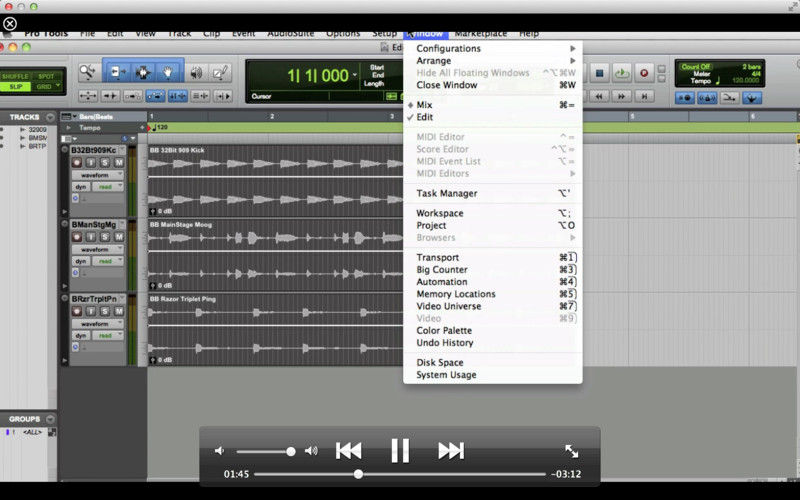Select the Pencil tool

220,73
